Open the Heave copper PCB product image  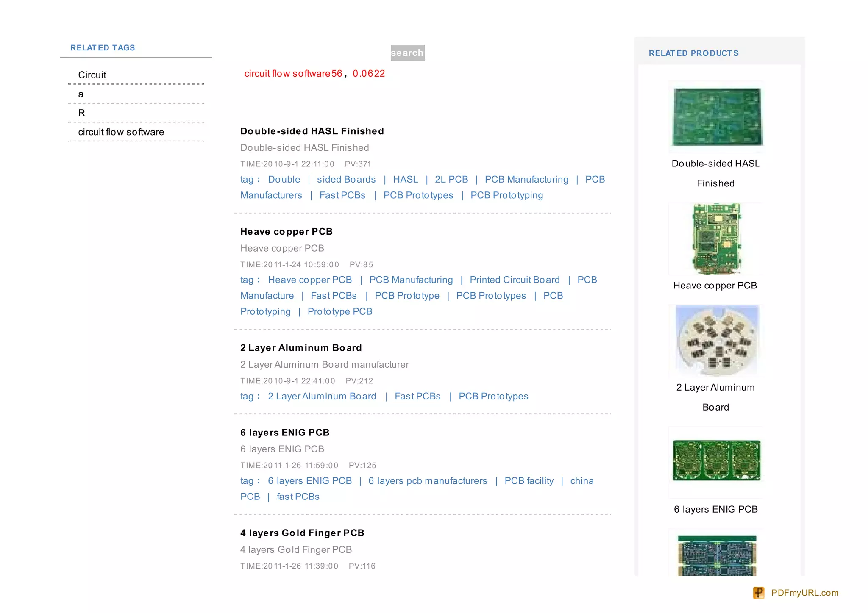tap(716, 239)
